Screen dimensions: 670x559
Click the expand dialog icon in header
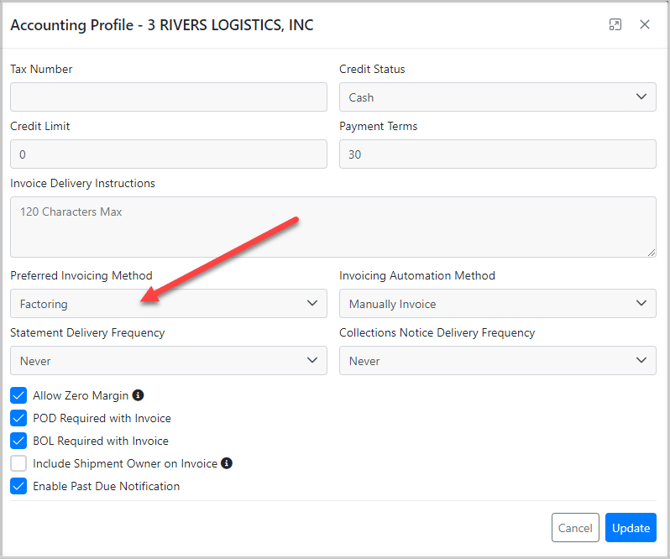(x=615, y=25)
